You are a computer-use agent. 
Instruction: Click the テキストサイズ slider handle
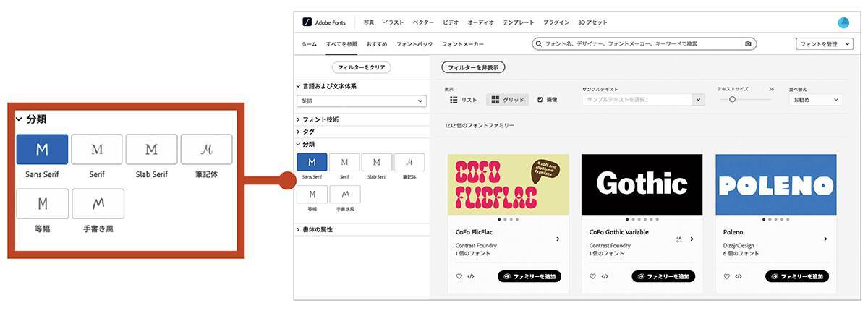coord(732,100)
